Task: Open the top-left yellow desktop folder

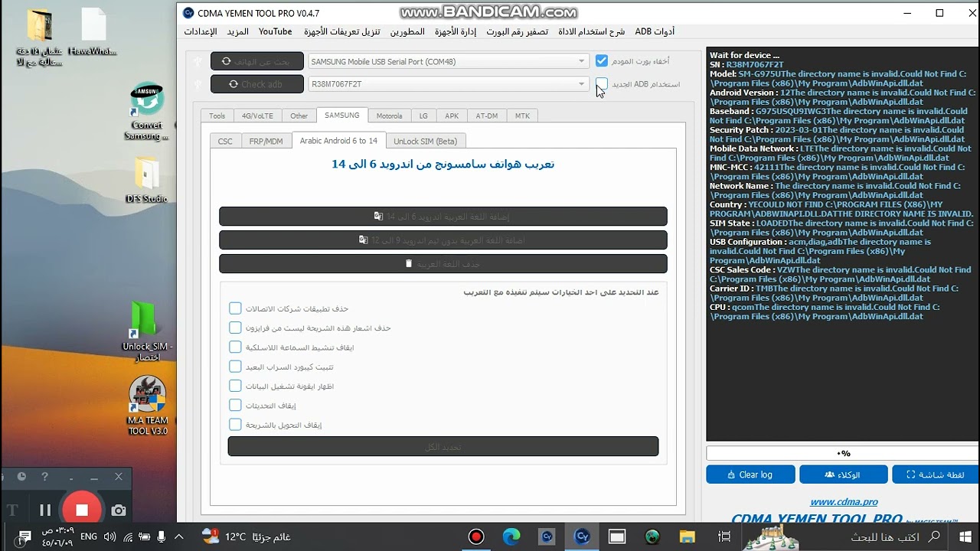Action: 39,37
